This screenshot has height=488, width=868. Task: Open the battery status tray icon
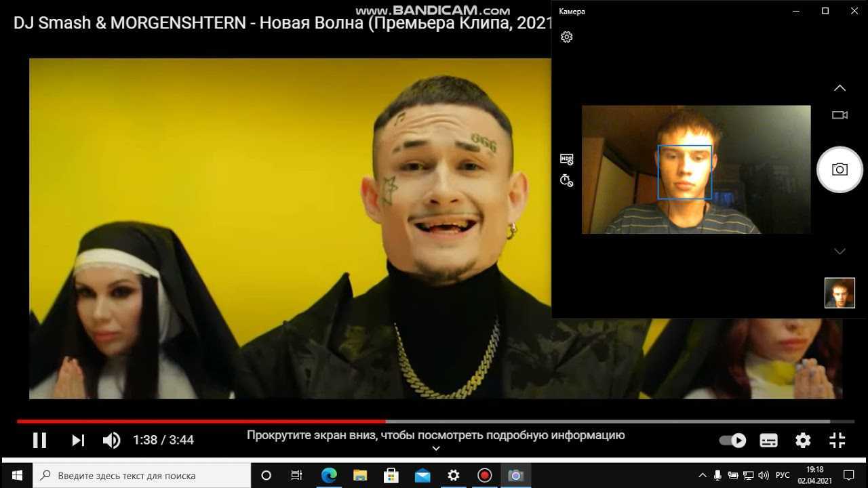(732, 475)
